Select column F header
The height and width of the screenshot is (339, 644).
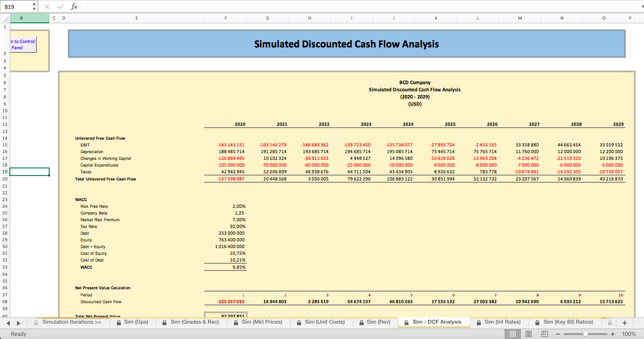[x=225, y=18]
